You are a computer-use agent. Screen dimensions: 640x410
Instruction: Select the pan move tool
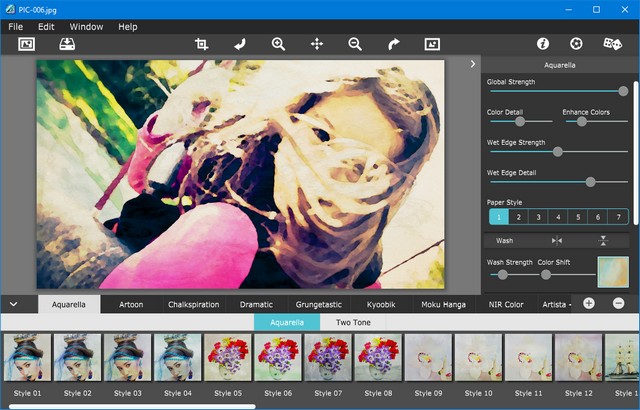(x=317, y=44)
